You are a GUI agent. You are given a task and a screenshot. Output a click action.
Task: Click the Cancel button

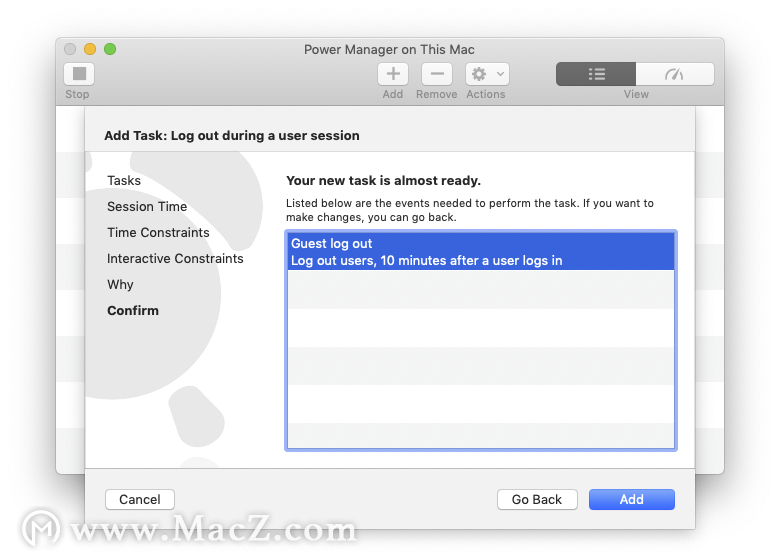pyautogui.click(x=140, y=499)
